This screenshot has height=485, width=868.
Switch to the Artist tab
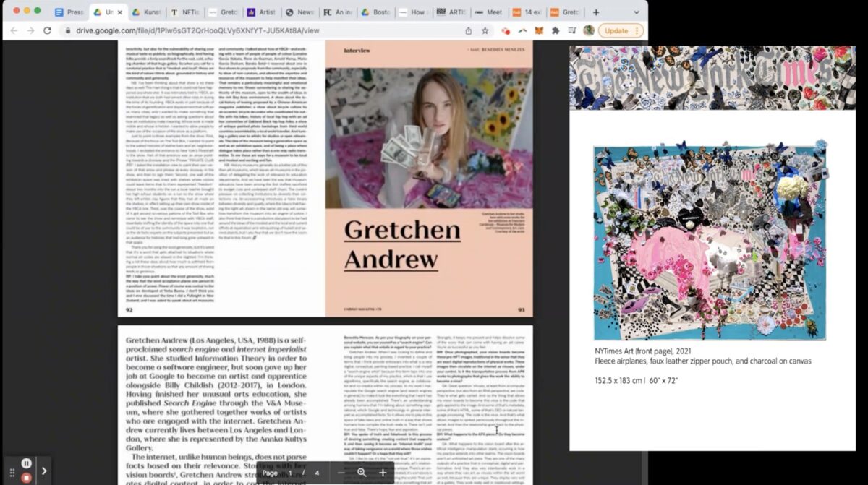click(x=262, y=12)
